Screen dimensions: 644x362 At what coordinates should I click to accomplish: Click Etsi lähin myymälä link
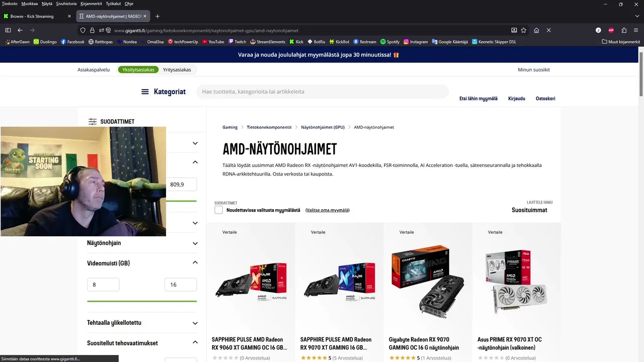coord(478,99)
